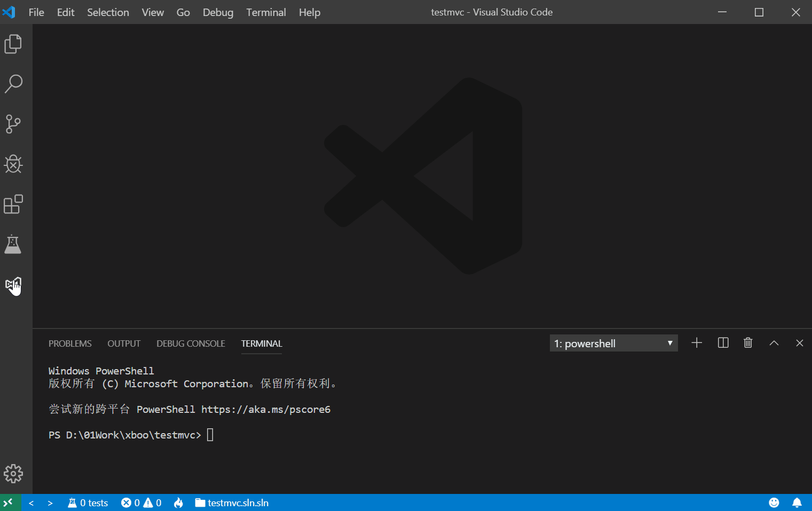Image resolution: width=812 pixels, height=511 pixels.
Task: Kill the terminal with trash icon
Action: pos(748,343)
